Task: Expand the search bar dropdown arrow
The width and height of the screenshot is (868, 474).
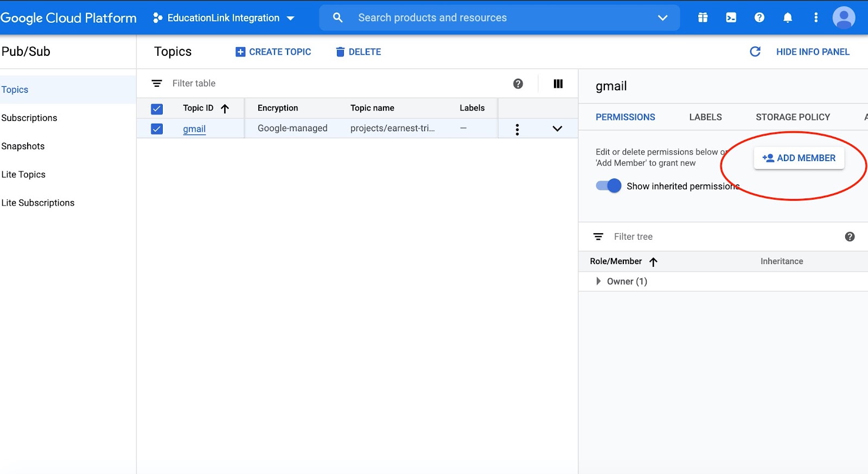Action: point(662,17)
